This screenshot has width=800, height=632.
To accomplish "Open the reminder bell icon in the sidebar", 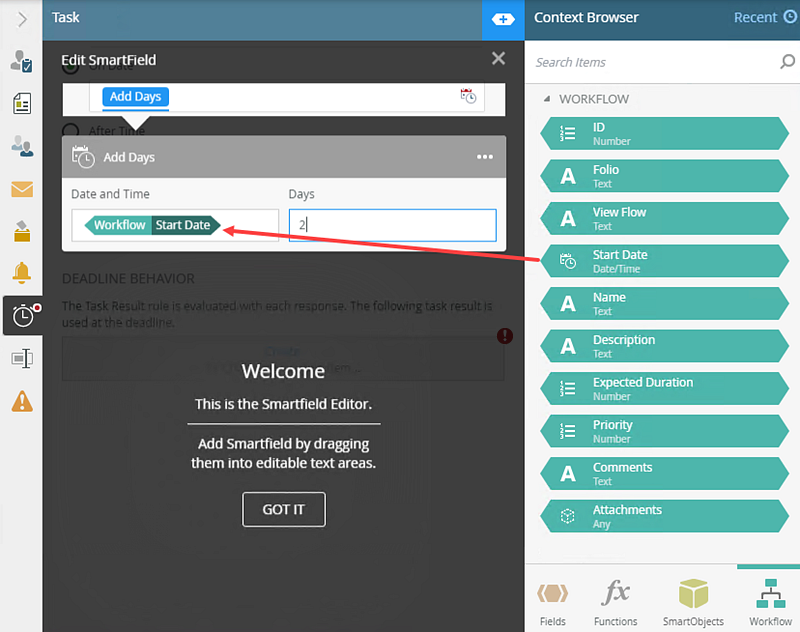I will tap(22, 273).
